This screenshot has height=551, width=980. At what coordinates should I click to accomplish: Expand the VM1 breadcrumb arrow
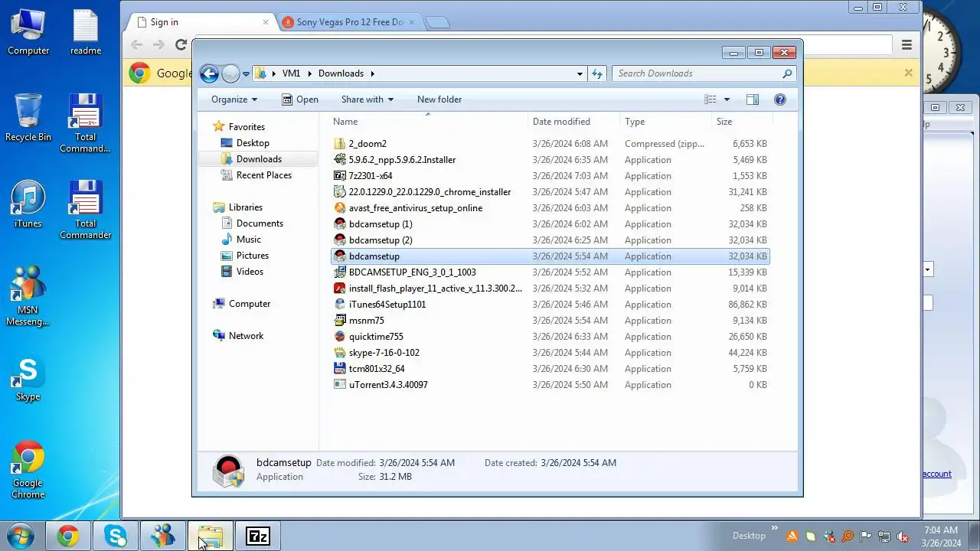pyautogui.click(x=310, y=73)
